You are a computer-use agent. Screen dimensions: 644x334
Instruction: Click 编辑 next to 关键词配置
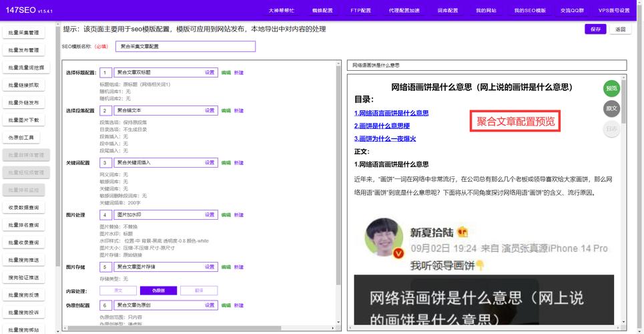[226, 163]
